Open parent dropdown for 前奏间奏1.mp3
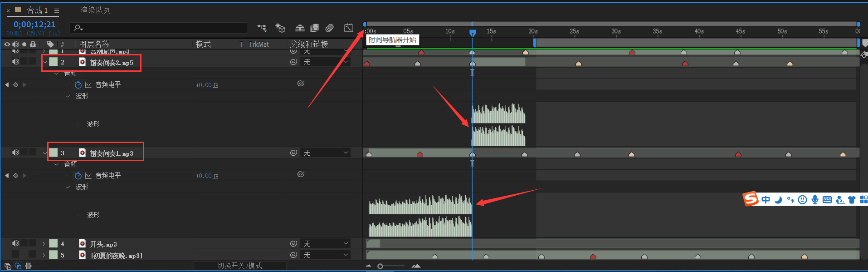The image size is (868, 272). pyautogui.click(x=326, y=153)
